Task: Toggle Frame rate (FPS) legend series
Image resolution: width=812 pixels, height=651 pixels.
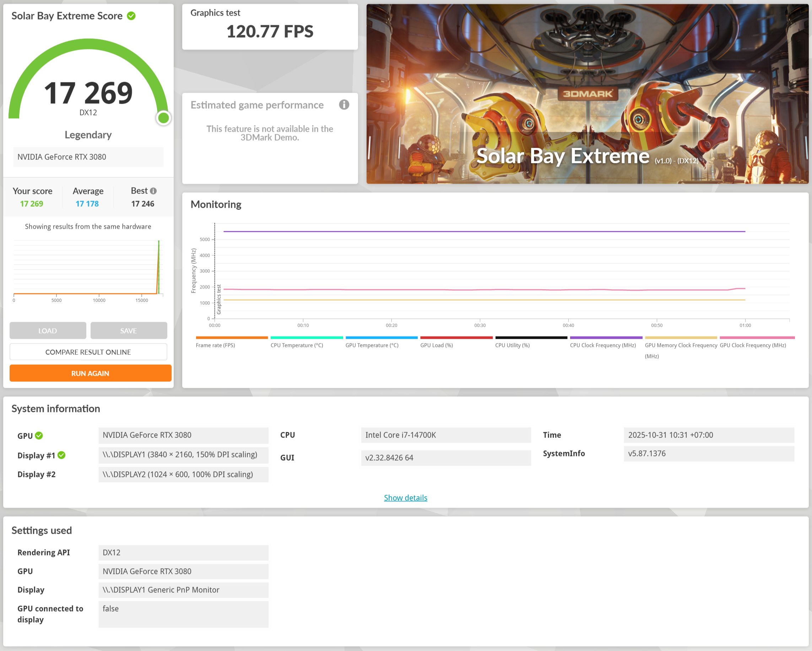Action: 215,345
